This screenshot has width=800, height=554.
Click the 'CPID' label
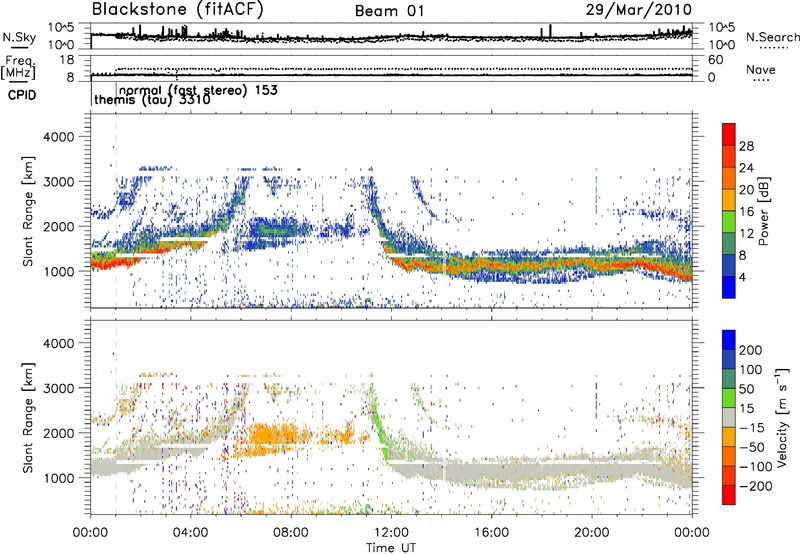point(22,95)
